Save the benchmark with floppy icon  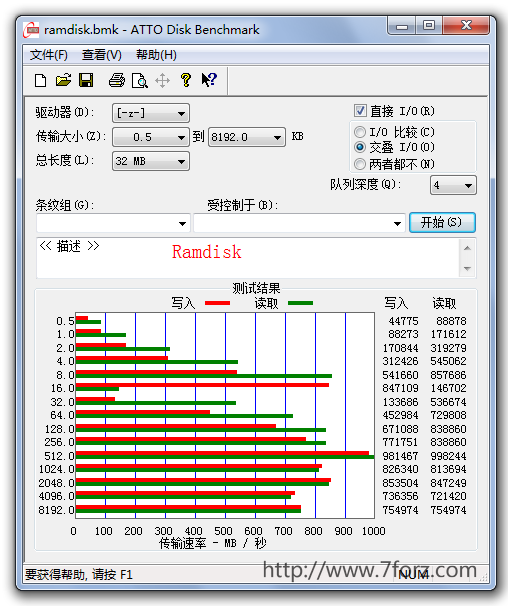(x=86, y=80)
